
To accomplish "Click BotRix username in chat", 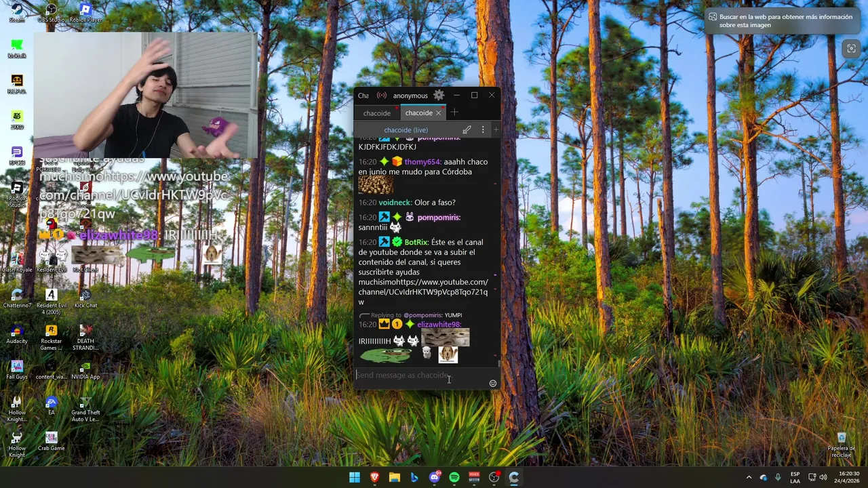I will (416, 242).
